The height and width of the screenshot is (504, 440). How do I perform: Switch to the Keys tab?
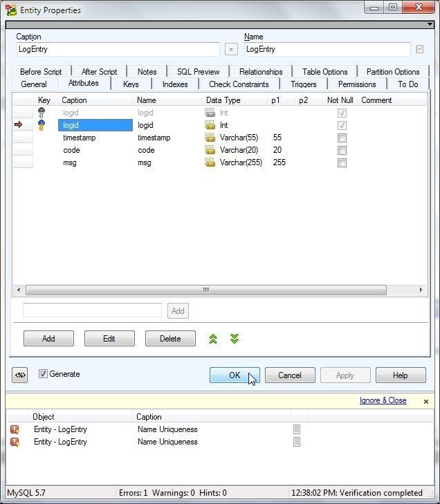[131, 84]
